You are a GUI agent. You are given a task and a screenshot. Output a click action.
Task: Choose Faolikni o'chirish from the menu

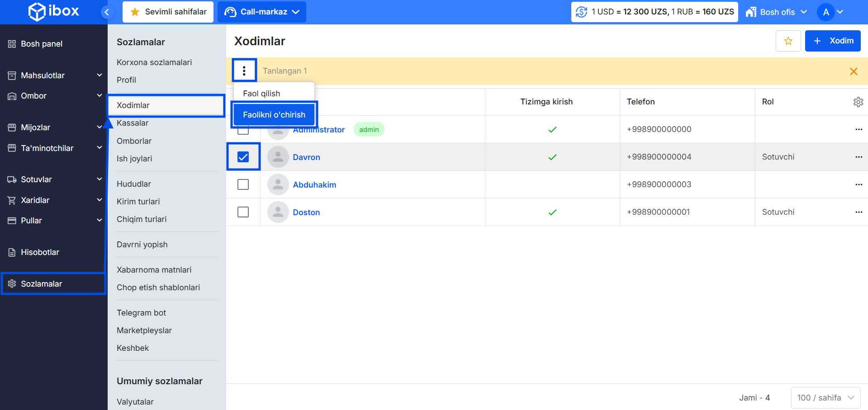[274, 115]
